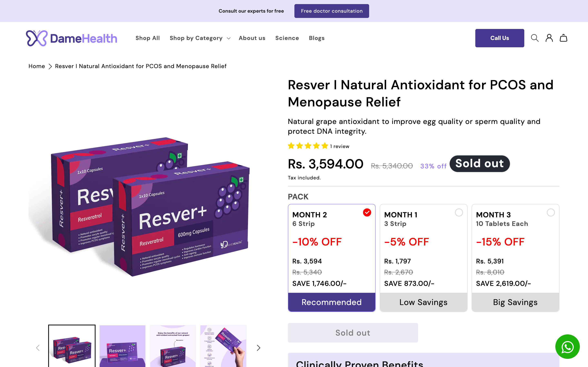Open the account profile icon

point(549,38)
